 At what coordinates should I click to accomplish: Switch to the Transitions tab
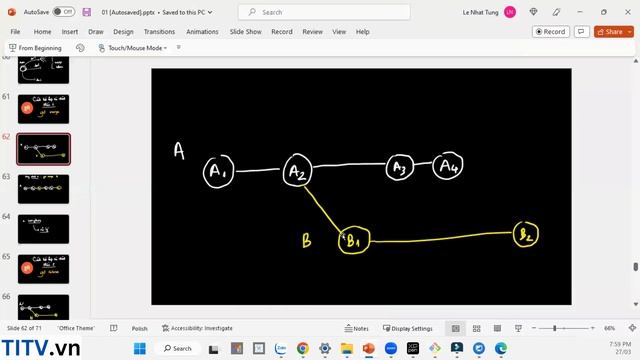159,31
